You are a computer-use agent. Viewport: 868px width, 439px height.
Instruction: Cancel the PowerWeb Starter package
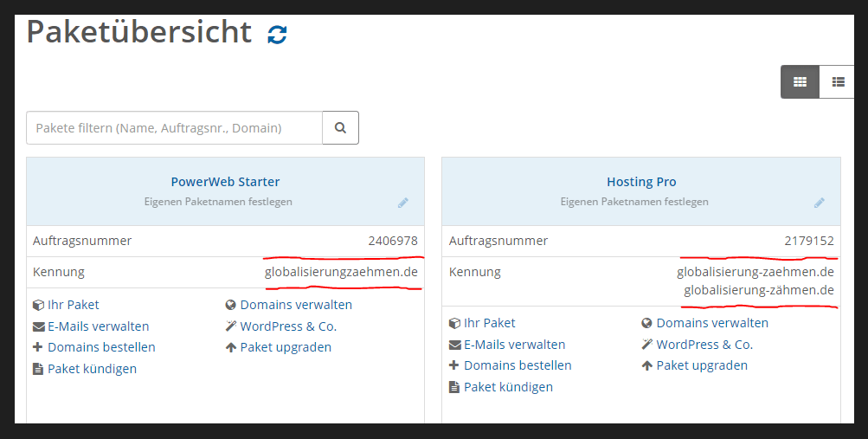pos(92,369)
